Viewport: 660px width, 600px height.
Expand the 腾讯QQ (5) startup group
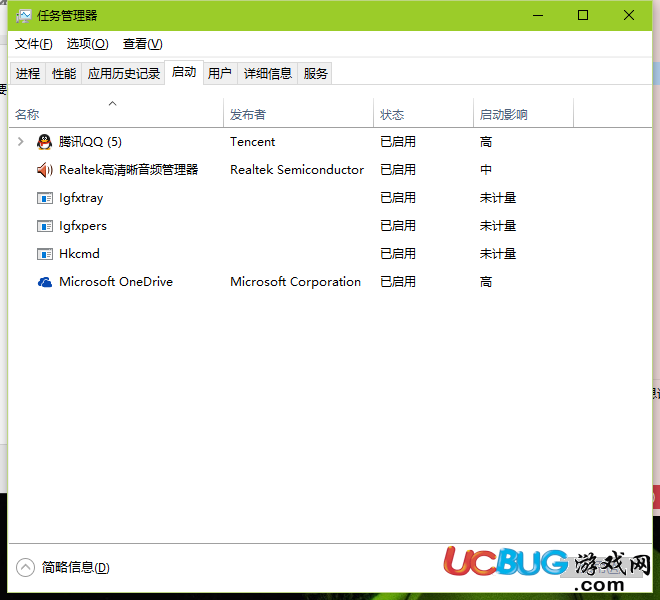pyautogui.click(x=20, y=141)
